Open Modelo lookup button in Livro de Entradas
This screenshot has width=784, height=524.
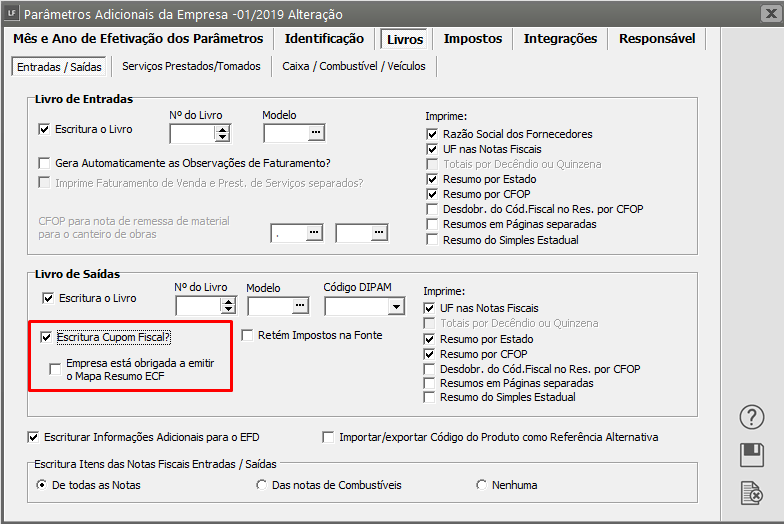tap(316, 133)
